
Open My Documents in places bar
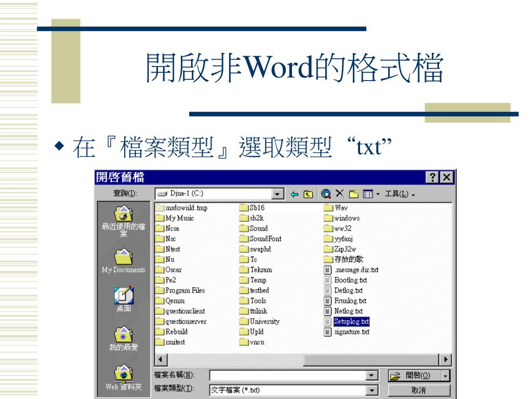(124, 261)
